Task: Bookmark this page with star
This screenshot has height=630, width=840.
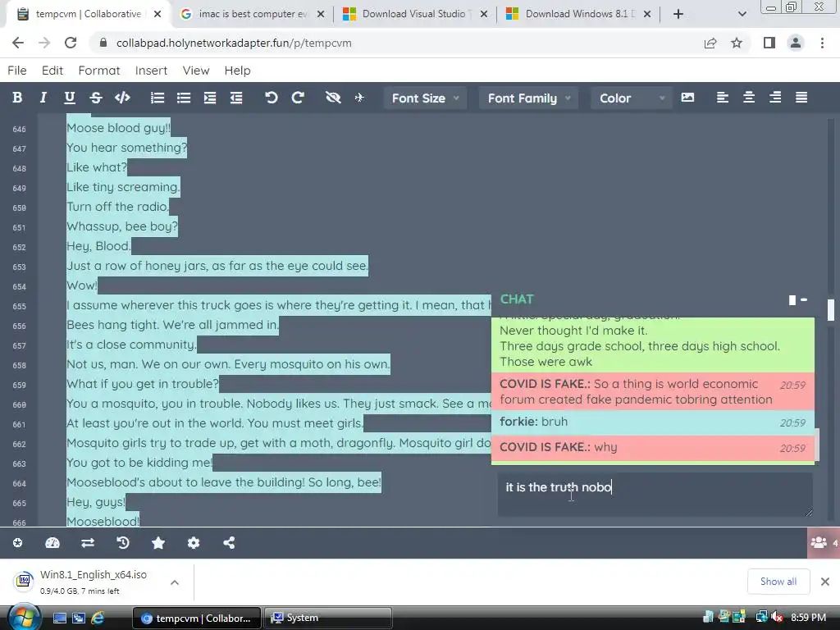Action: coord(737,43)
